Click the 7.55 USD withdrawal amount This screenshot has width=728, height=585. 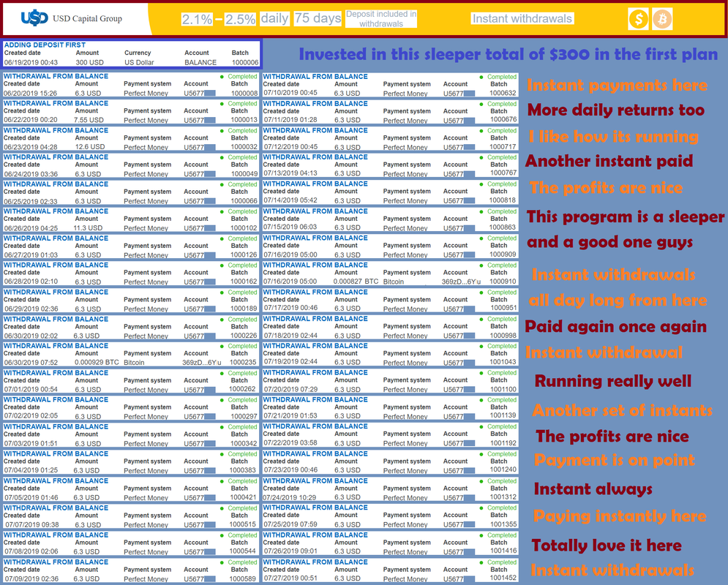coord(89,120)
